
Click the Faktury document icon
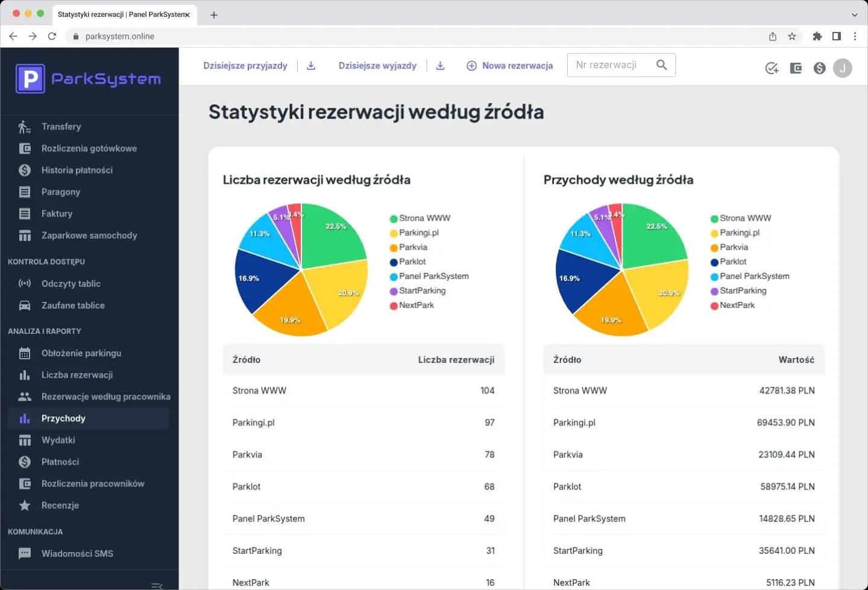coord(25,213)
